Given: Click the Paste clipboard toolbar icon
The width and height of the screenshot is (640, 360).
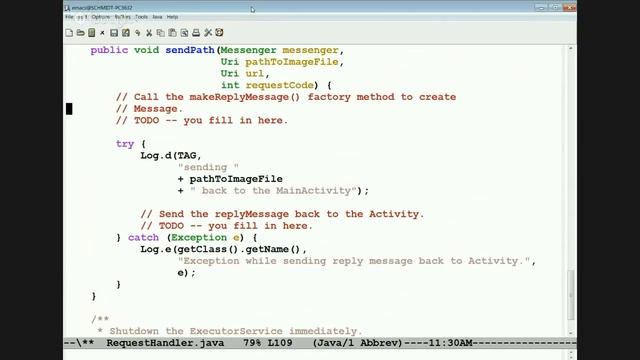Looking at the screenshot, I should click(x=172, y=33).
